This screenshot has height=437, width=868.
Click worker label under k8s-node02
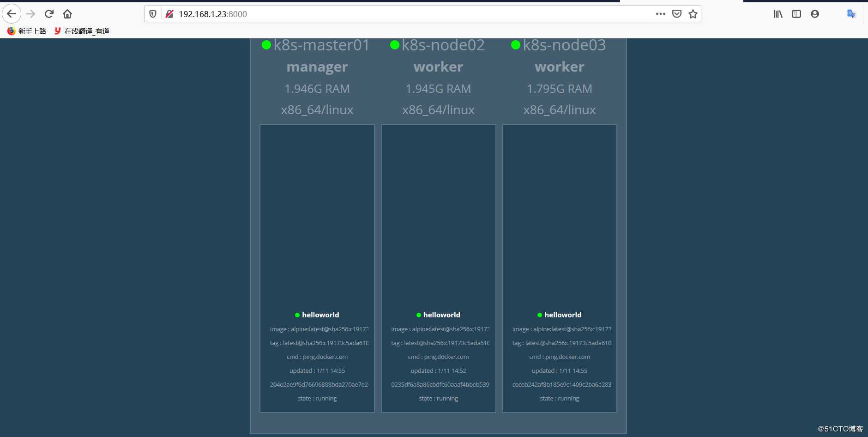(x=439, y=67)
